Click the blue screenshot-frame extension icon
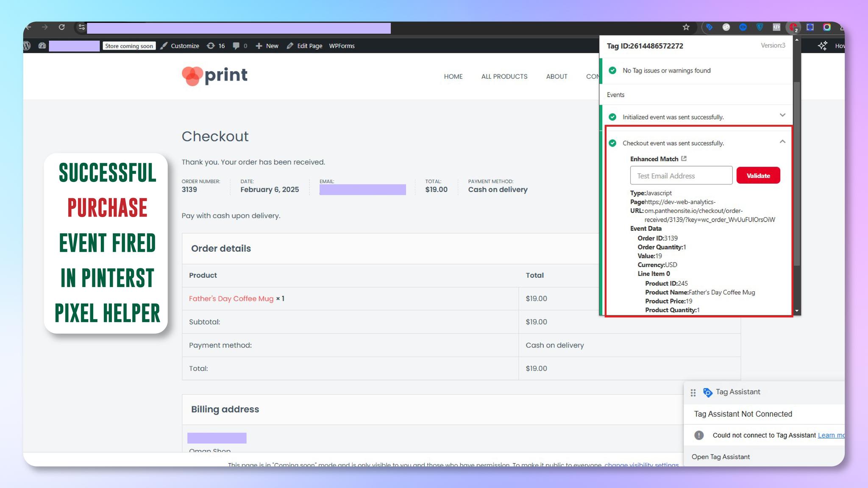868x488 pixels. click(x=810, y=27)
